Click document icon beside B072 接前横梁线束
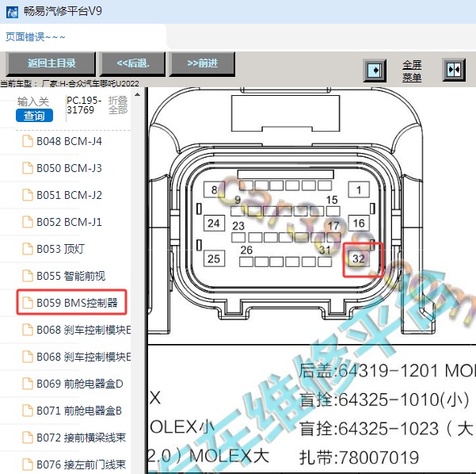The height and width of the screenshot is (474, 476). pyautogui.click(x=28, y=438)
